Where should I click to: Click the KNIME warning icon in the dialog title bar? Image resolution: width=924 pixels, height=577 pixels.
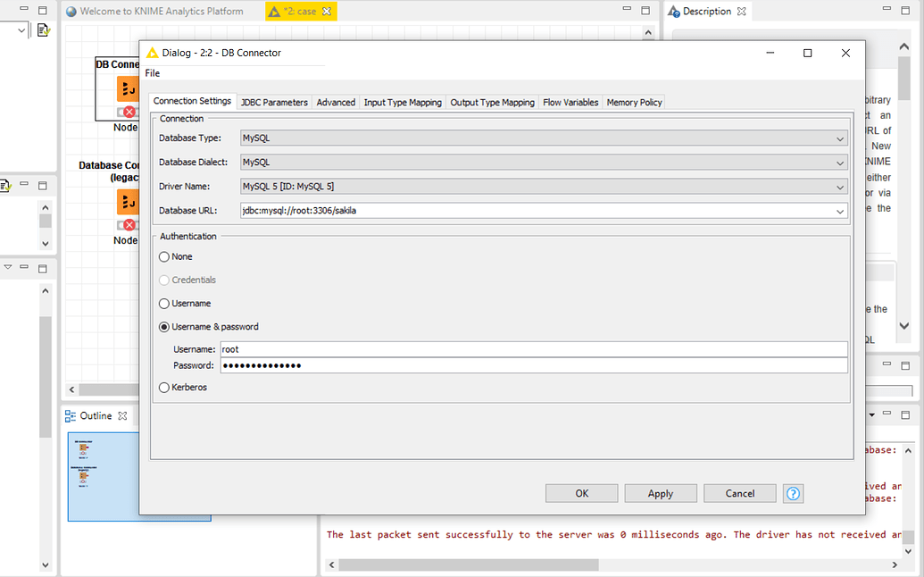point(152,53)
